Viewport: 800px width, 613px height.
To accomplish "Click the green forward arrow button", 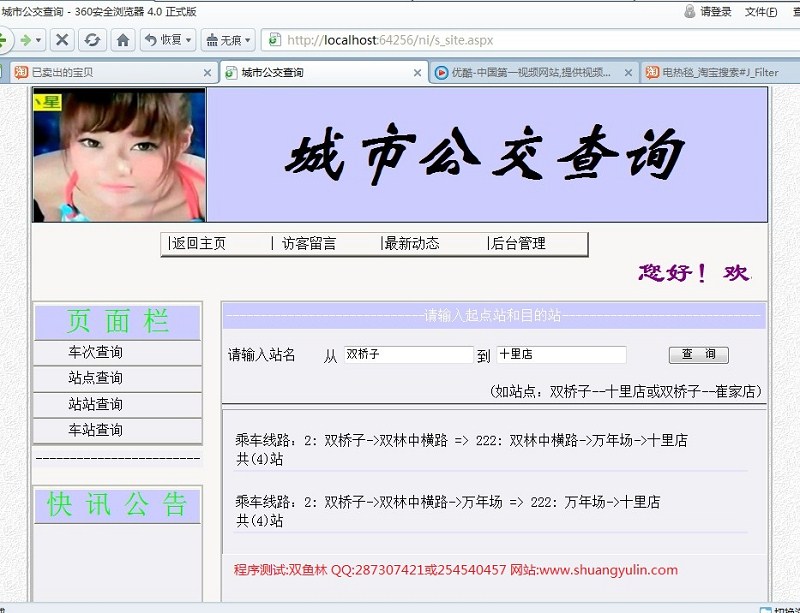I will (x=25, y=40).
